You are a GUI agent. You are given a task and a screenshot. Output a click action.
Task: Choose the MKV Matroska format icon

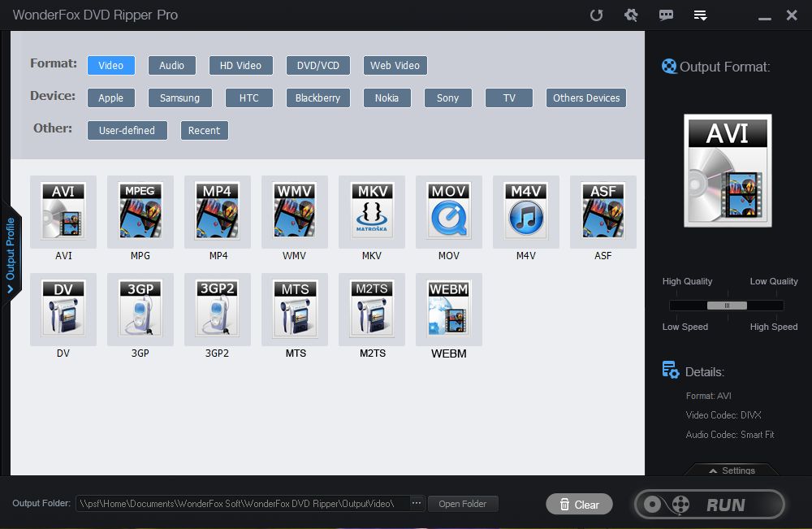372,212
